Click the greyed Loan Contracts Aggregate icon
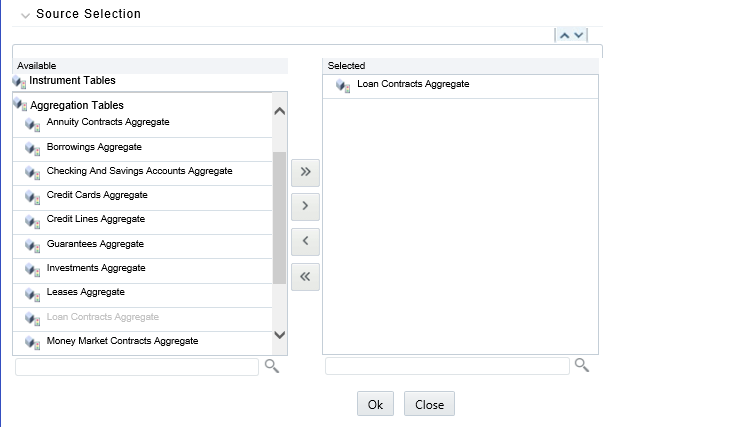Image resolution: width=748 pixels, height=427 pixels. coord(32,319)
